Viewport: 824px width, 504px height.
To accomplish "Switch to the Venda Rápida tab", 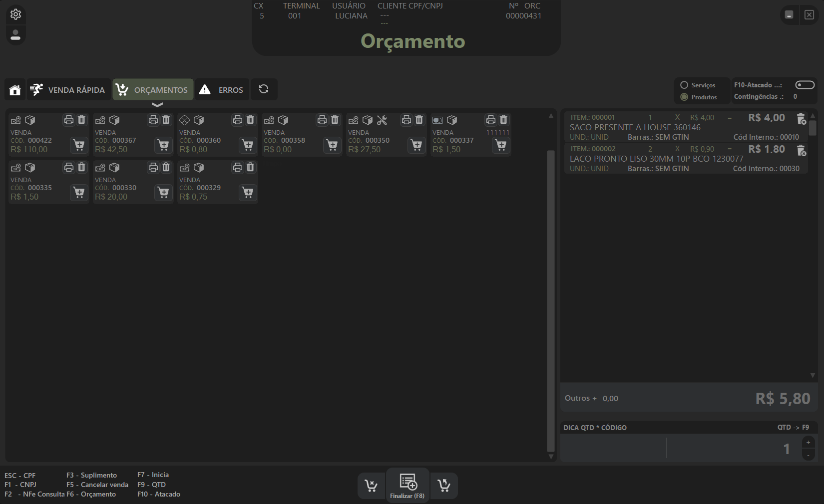I will [68, 90].
